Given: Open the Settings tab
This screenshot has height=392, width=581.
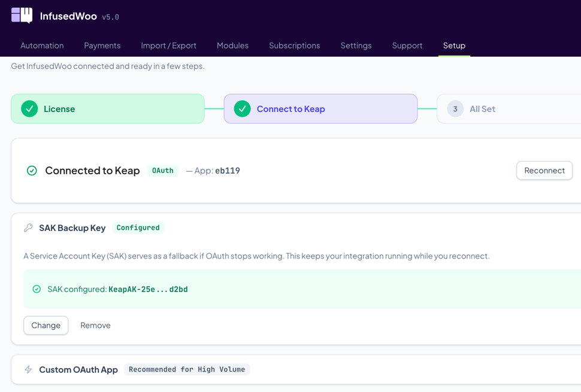Looking at the screenshot, I should 356,45.
